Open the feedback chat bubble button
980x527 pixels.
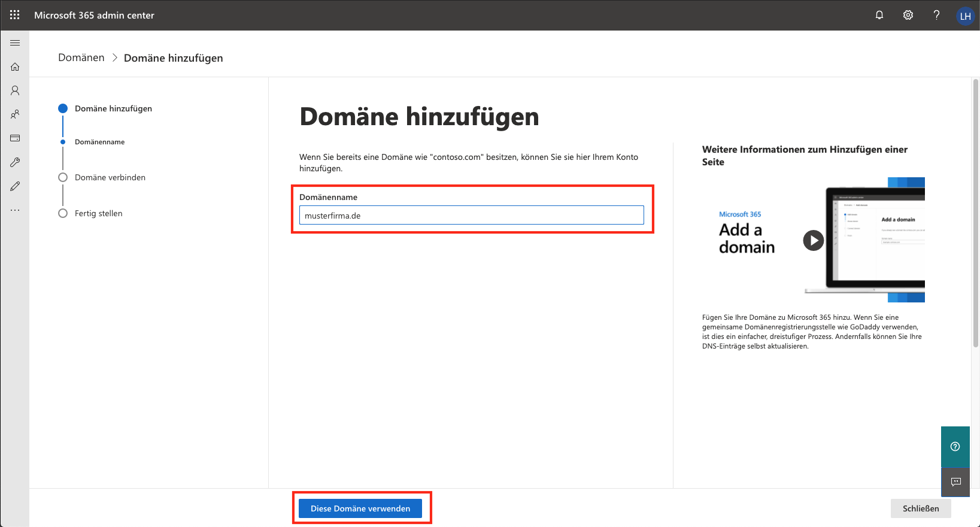[x=955, y=482]
